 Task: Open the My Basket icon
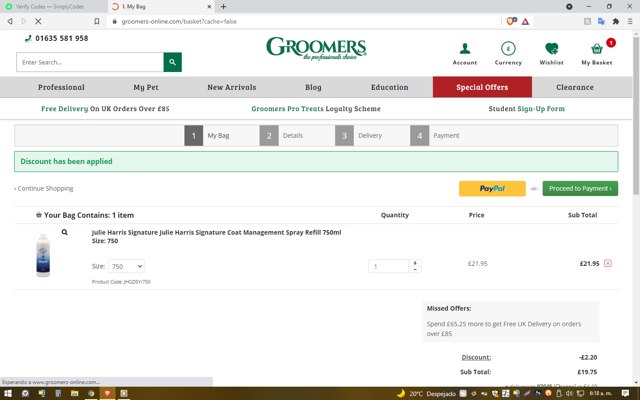coord(597,53)
